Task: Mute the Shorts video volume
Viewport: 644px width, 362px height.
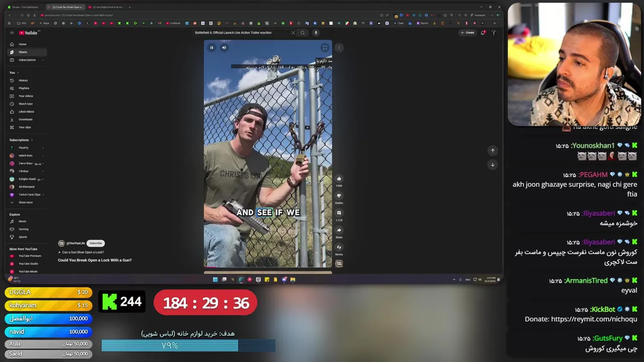Action: (224, 48)
